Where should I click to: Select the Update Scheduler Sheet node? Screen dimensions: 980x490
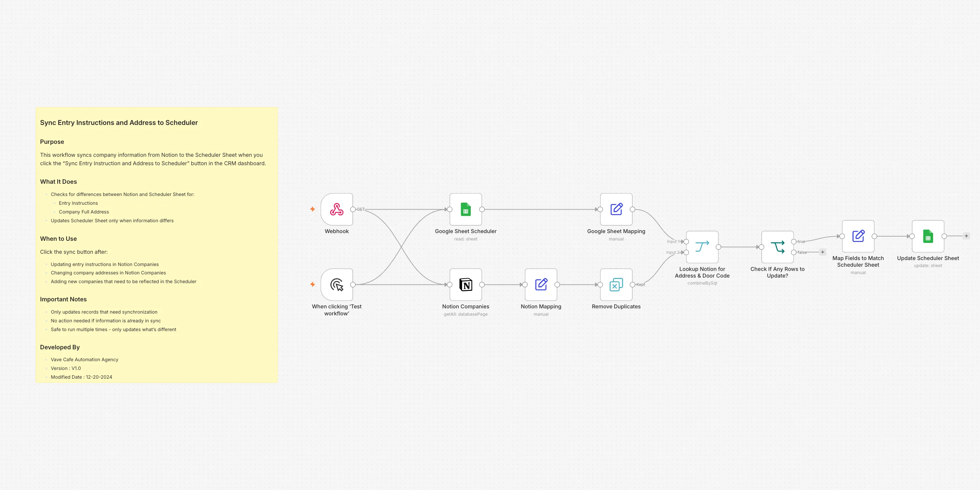(x=928, y=236)
